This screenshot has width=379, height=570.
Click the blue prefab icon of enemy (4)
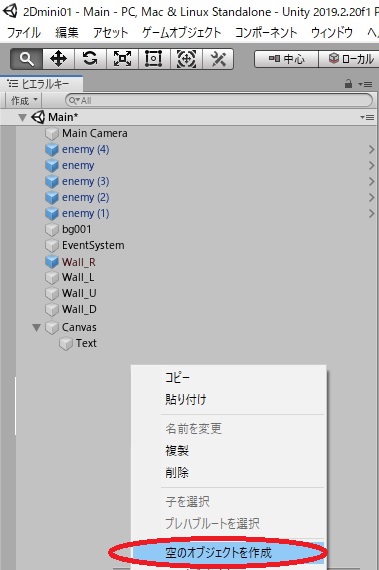click(52, 150)
